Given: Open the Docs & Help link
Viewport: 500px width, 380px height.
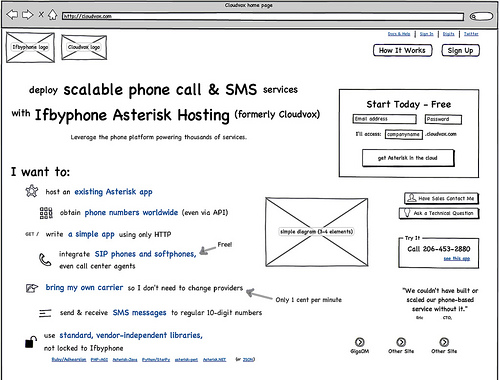Looking at the screenshot, I should click(x=399, y=34).
